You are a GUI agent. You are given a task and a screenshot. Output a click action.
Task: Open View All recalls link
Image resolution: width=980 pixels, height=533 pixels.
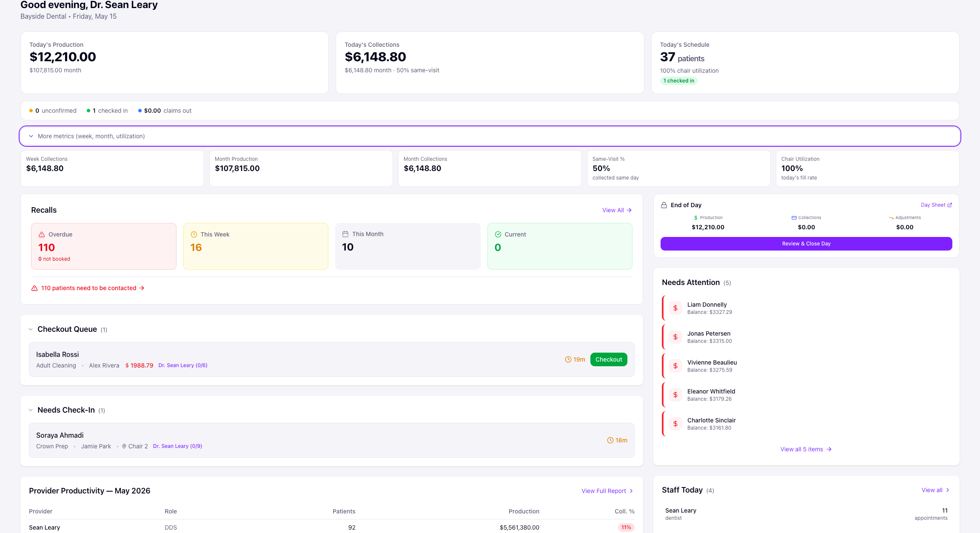(617, 210)
